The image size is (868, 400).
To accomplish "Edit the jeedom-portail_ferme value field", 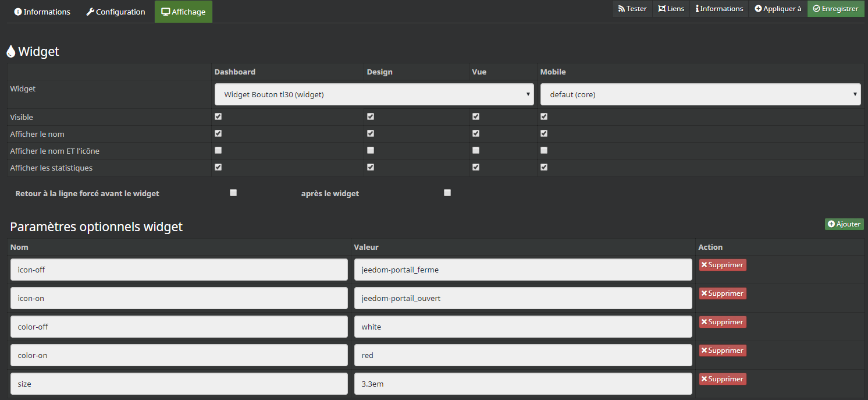I will [523, 270].
